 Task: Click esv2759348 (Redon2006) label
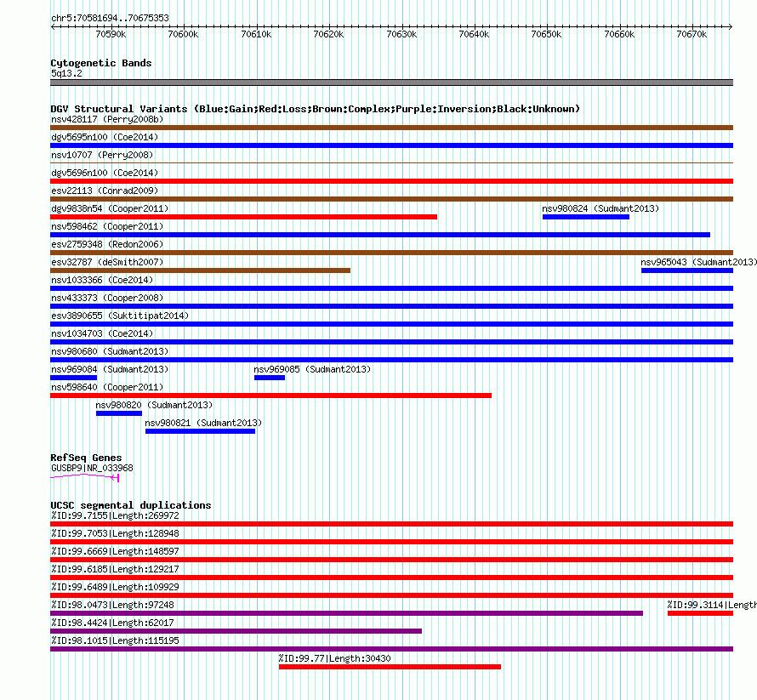(107, 244)
